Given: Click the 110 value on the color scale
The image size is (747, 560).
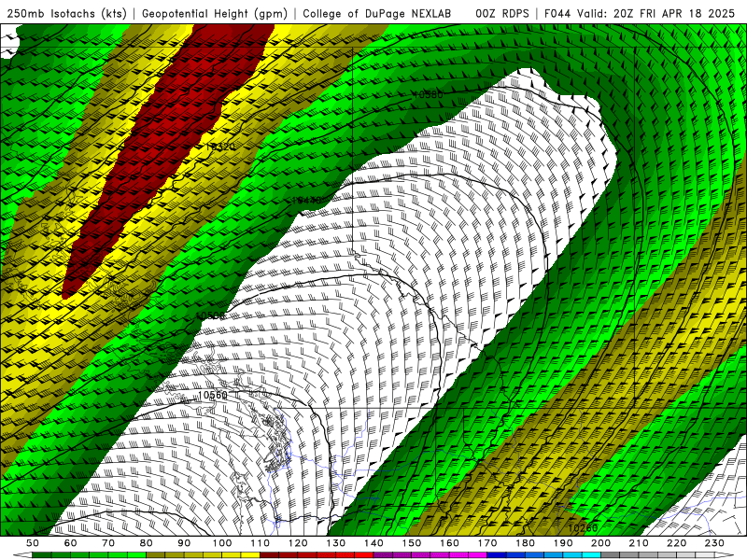Looking at the screenshot, I should 261,543.
